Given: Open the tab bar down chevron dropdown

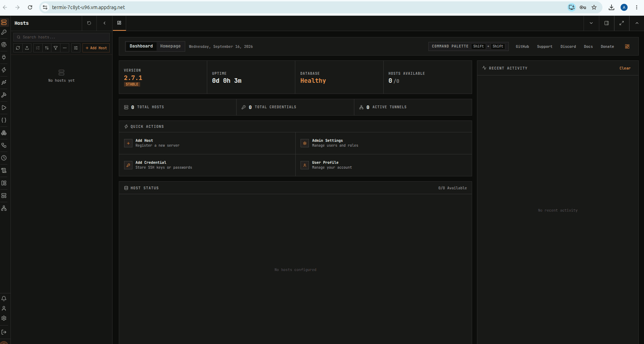Looking at the screenshot, I should 591,23.
